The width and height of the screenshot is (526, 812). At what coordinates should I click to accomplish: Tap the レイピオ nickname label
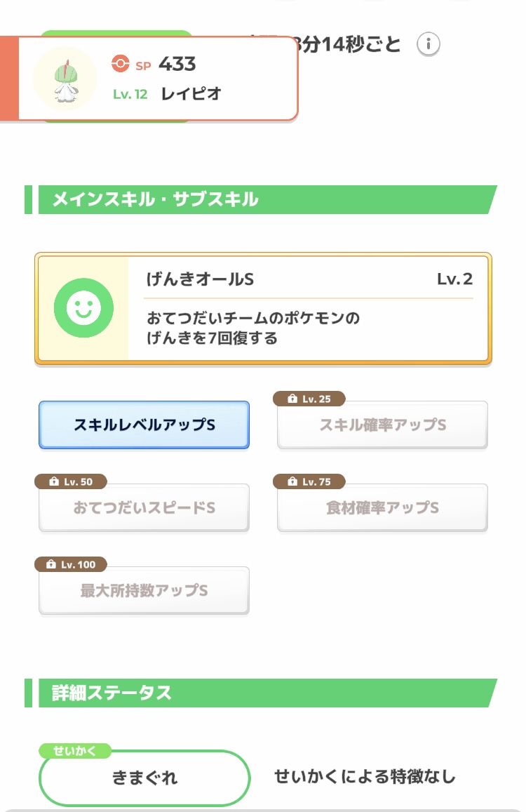pyautogui.click(x=191, y=94)
